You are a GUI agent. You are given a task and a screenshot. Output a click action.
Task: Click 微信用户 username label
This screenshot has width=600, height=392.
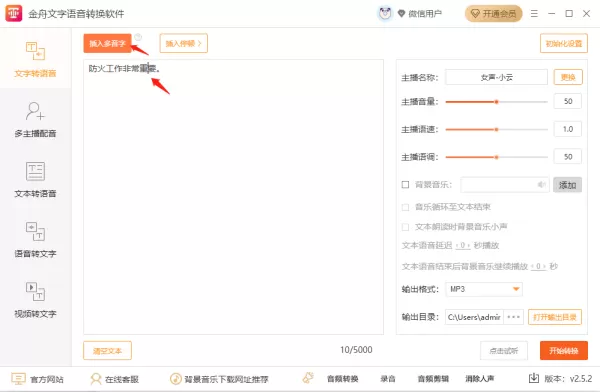coord(425,14)
